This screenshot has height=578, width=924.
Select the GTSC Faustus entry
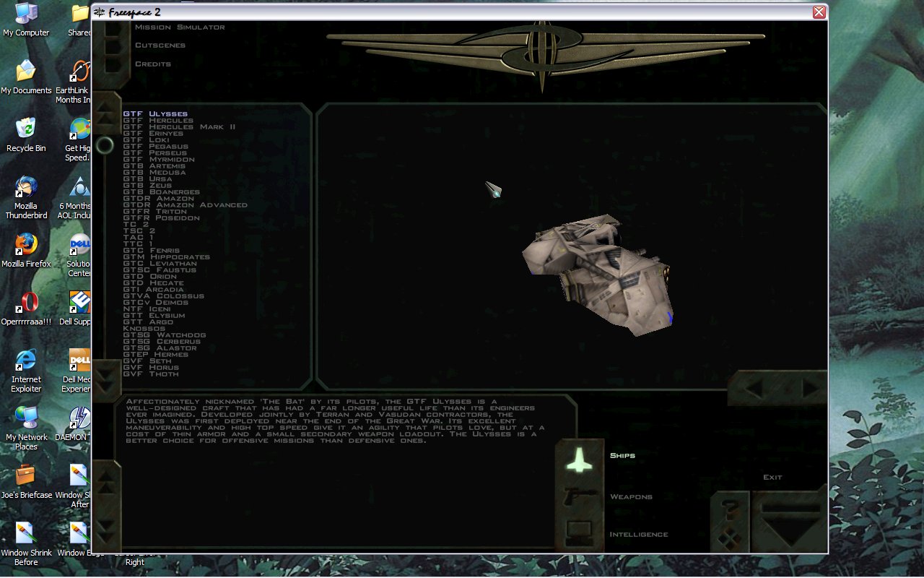[x=160, y=270]
